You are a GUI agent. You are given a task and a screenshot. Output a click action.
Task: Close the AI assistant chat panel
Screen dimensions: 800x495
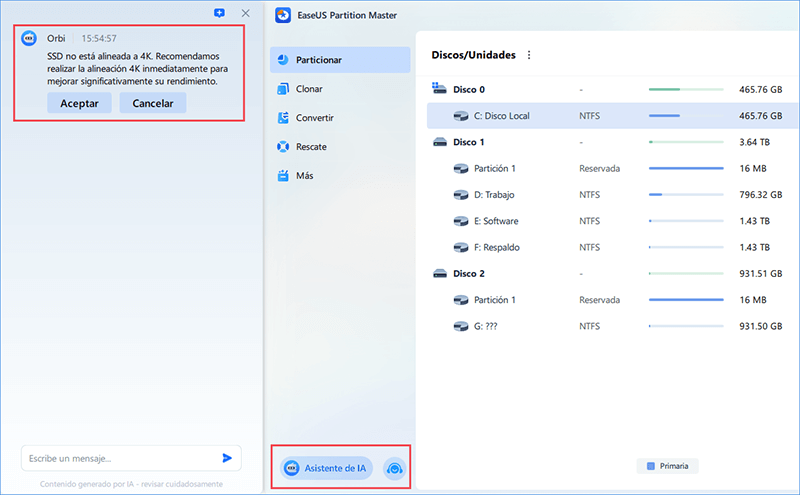pos(245,13)
